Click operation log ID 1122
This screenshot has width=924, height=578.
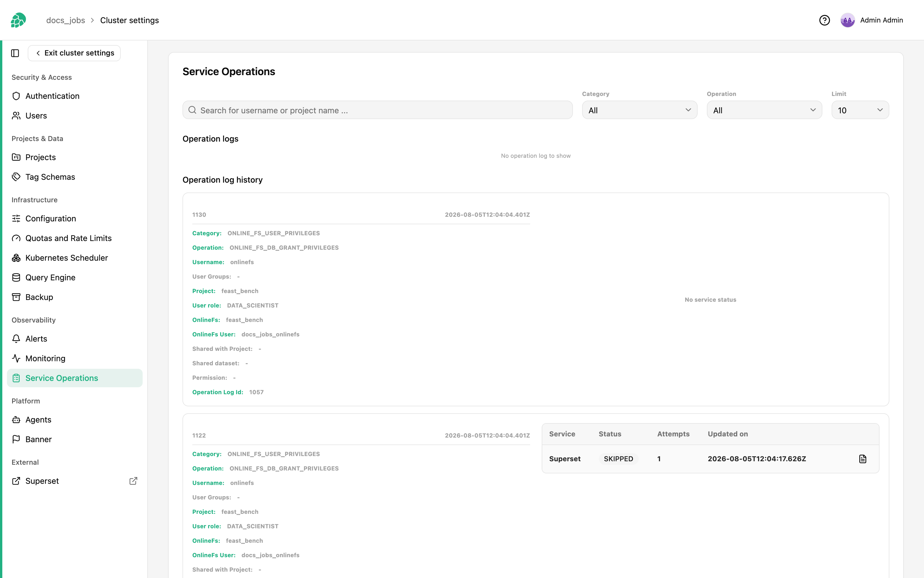point(199,436)
